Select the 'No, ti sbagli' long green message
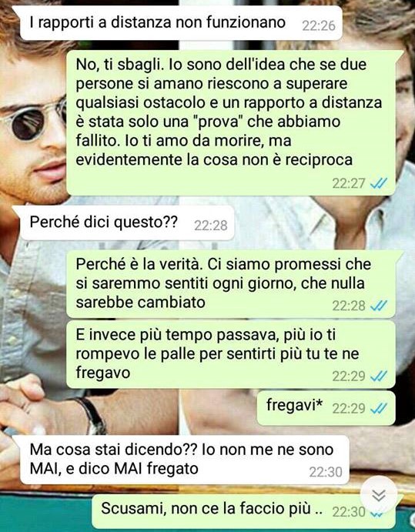Image resolution: width=415 pixels, height=532 pixels. 231,122
